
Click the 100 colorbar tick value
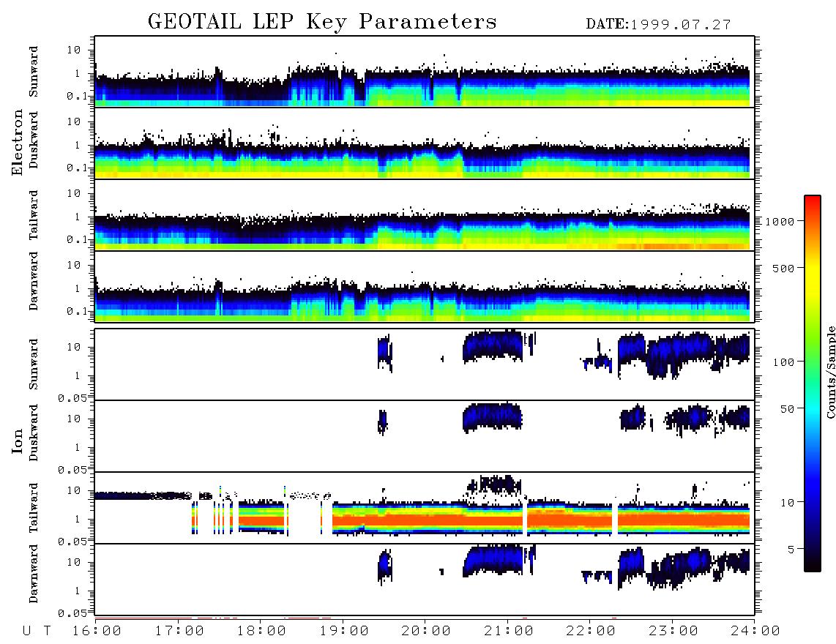pyautogui.click(x=784, y=362)
